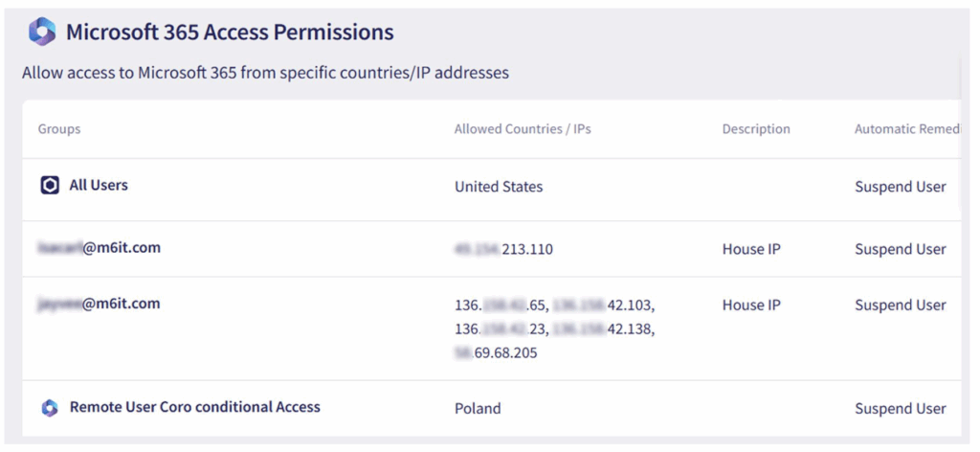
Task: Select the All Users group row
Action: (491, 189)
